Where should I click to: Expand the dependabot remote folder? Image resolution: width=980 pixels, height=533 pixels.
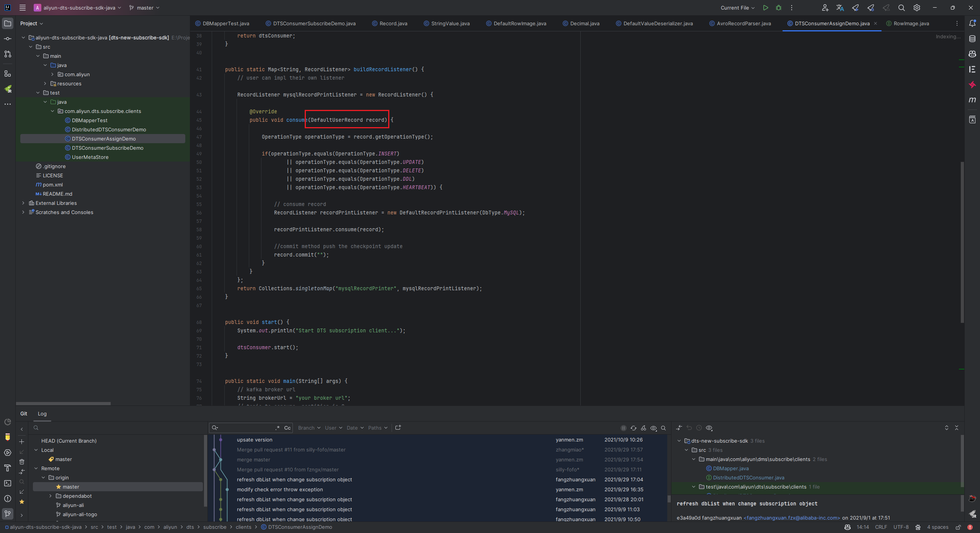pos(51,496)
